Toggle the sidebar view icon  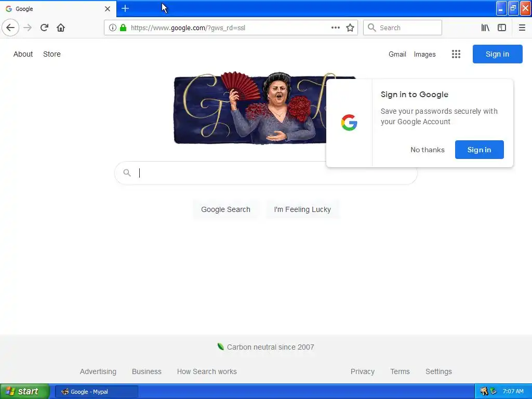click(502, 28)
